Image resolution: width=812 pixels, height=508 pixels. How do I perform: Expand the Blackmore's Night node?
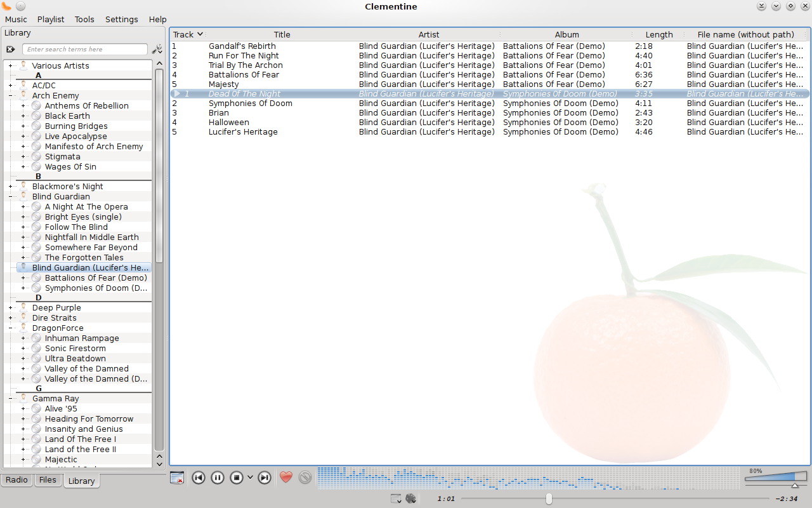10,187
